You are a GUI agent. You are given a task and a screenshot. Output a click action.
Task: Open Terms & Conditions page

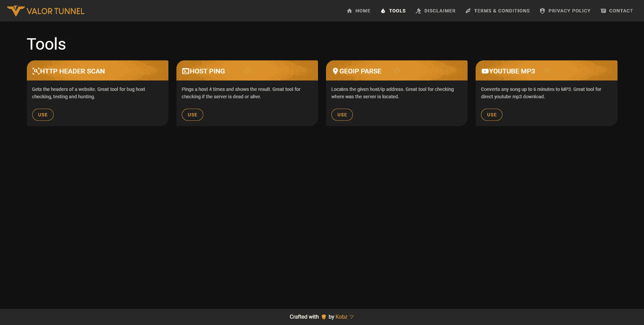(x=497, y=11)
